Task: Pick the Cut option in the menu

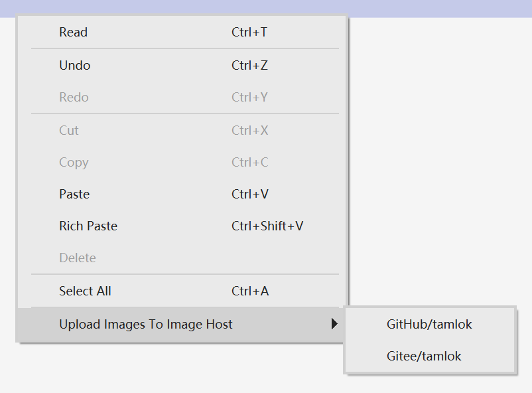Action: (x=182, y=130)
